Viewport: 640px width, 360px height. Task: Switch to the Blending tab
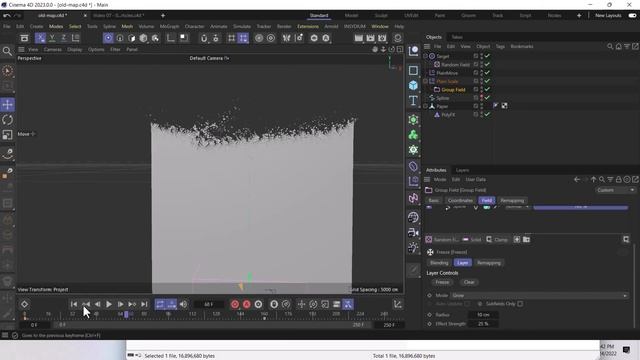coord(439,263)
